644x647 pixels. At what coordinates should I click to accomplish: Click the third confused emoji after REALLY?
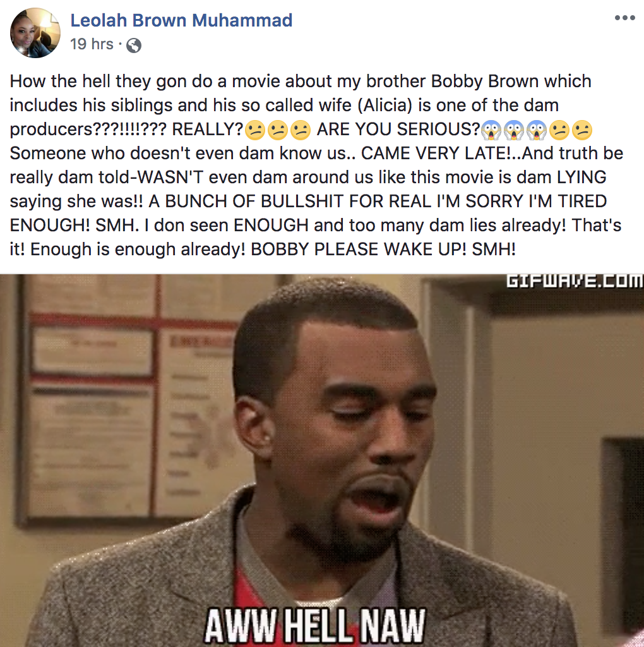300,130
